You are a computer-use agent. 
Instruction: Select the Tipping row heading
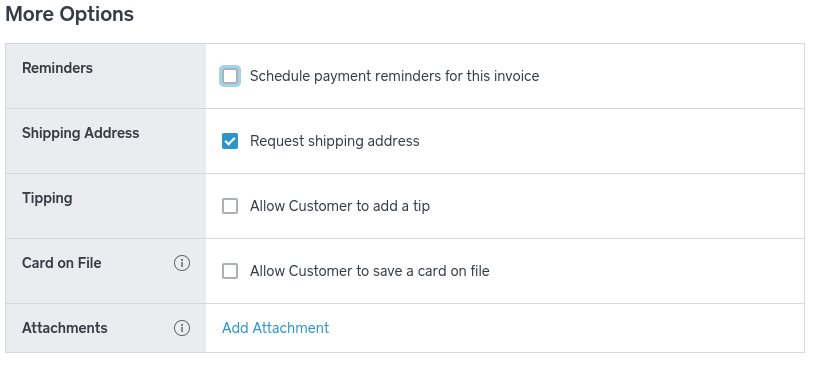pos(47,198)
